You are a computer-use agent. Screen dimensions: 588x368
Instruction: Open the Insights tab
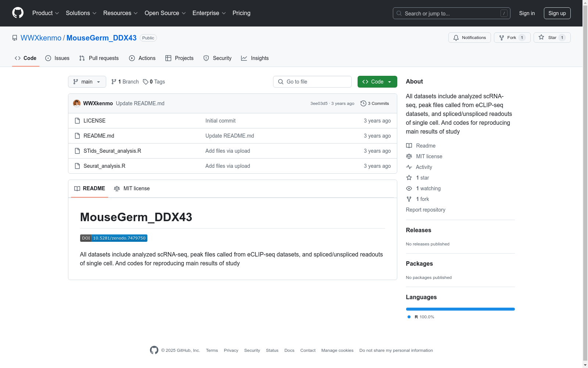click(x=255, y=58)
